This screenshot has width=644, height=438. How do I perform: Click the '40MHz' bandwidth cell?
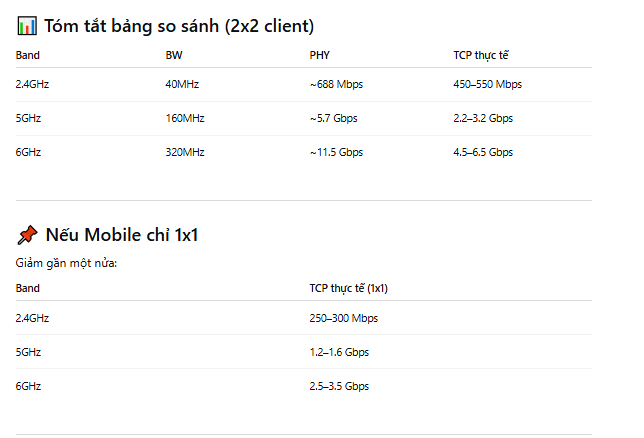pos(184,84)
